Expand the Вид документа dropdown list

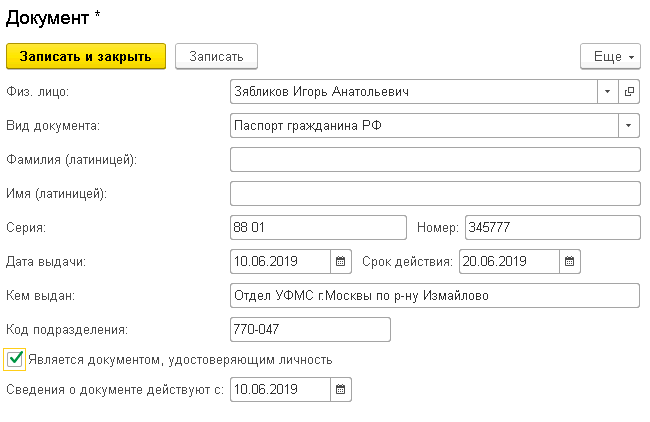point(629,126)
